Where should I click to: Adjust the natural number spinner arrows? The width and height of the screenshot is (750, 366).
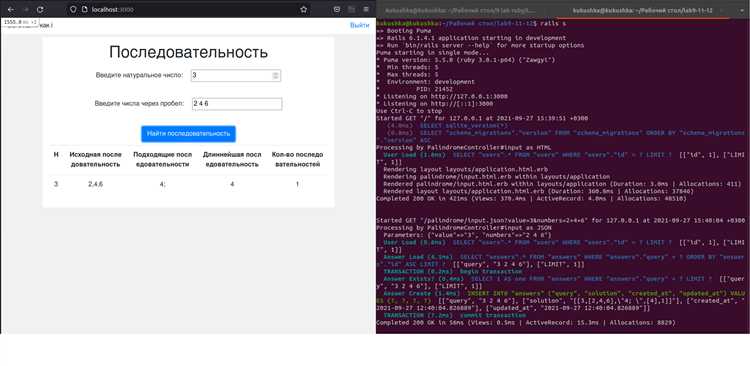click(x=276, y=76)
